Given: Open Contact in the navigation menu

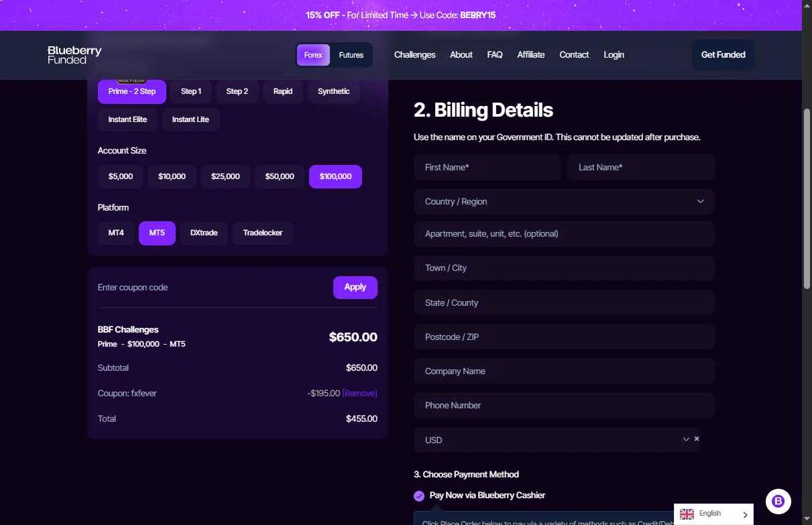Looking at the screenshot, I should click(x=574, y=55).
